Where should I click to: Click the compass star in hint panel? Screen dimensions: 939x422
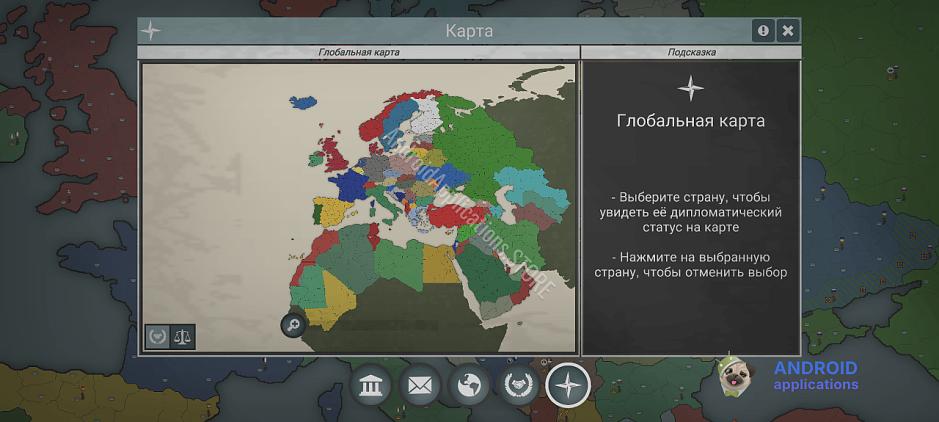point(690,88)
